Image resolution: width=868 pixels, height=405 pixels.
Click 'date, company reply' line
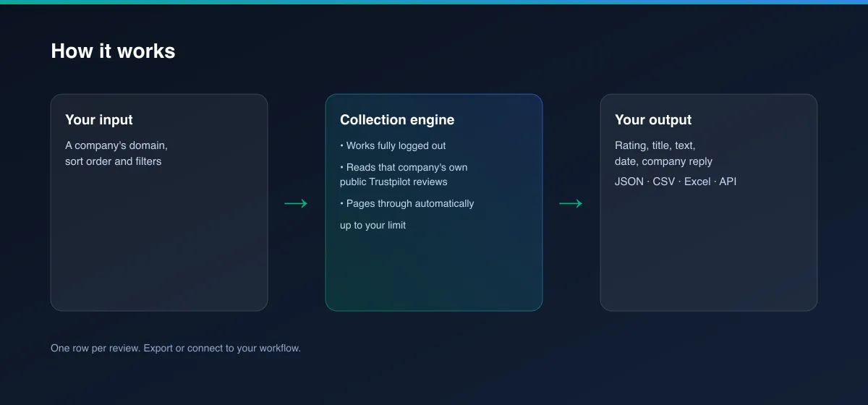[663, 161]
